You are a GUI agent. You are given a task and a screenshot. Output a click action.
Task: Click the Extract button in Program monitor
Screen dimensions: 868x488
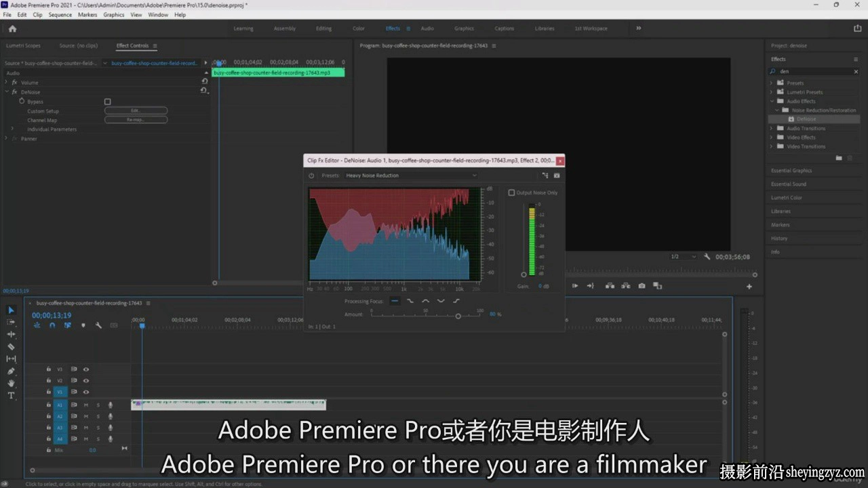(x=626, y=286)
